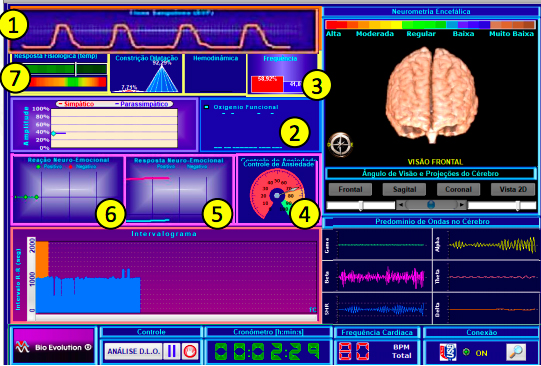Screen dimensions: 541x366
Task: Click the blue triangle in Constrição Dilatação
Action: pyautogui.click(x=162, y=79)
